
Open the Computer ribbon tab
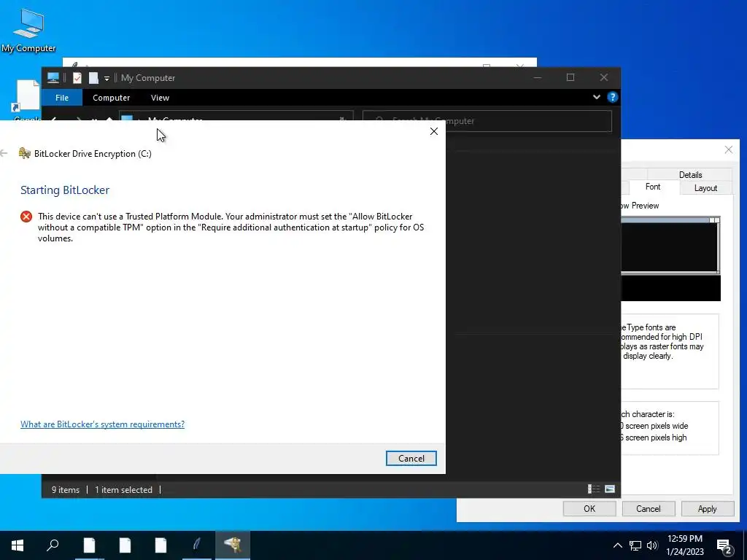(111, 98)
